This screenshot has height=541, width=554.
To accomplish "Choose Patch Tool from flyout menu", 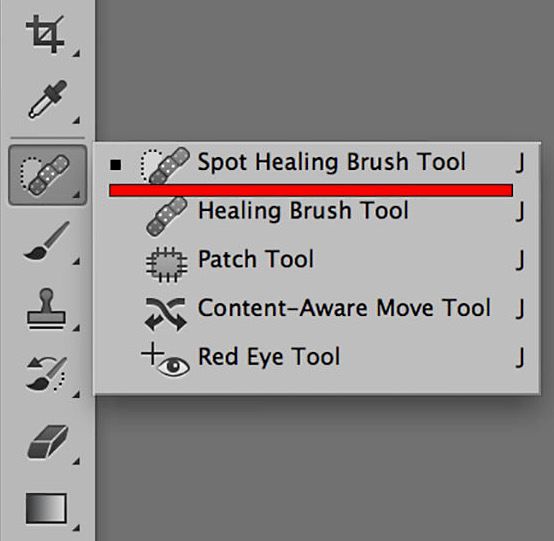I will (317, 260).
